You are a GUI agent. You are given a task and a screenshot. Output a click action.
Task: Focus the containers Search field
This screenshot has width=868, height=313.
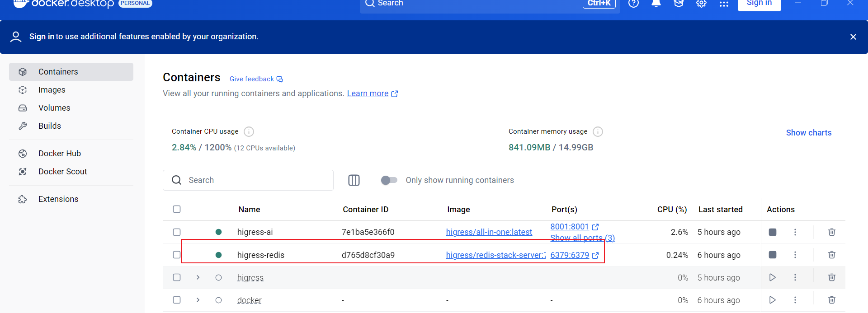[x=248, y=180]
